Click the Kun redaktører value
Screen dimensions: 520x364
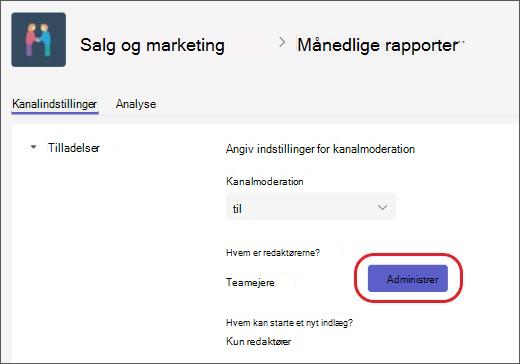(x=259, y=341)
